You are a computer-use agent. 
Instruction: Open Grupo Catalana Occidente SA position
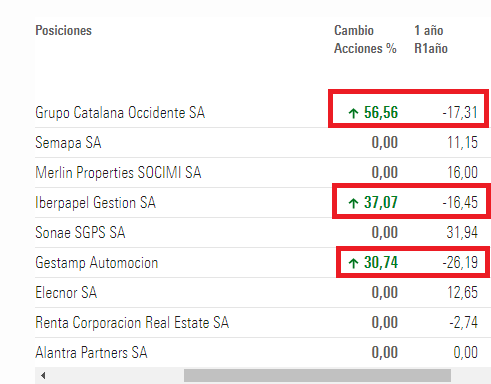[120, 113]
